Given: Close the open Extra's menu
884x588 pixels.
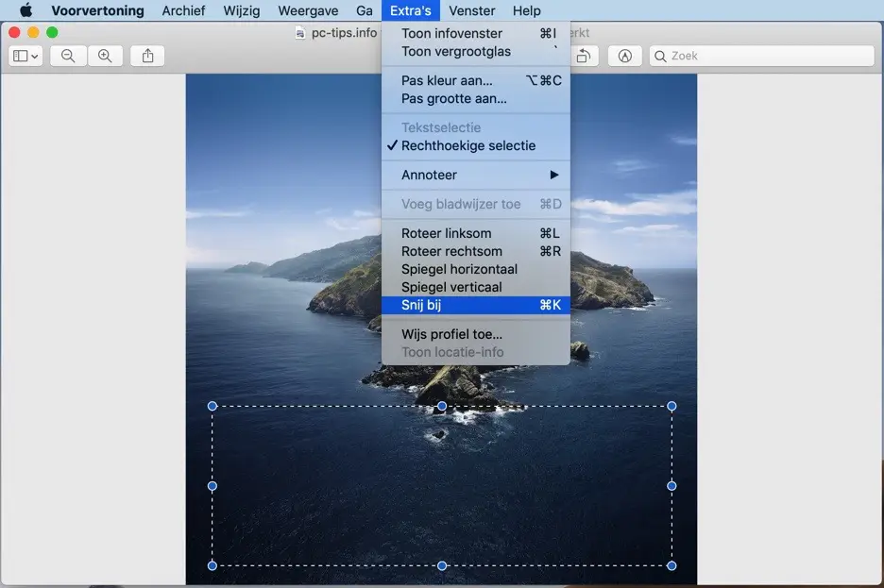Looking at the screenshot, I should click(x=411, y=10).
